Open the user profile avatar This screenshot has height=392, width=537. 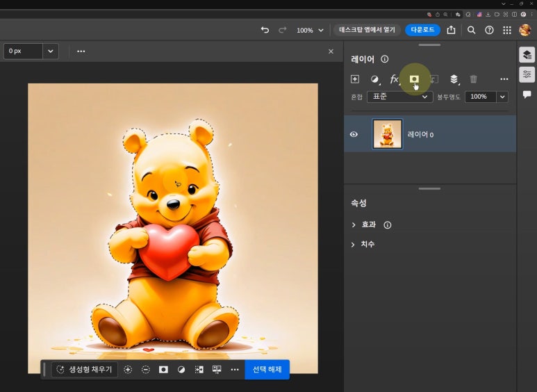[525, 30]
